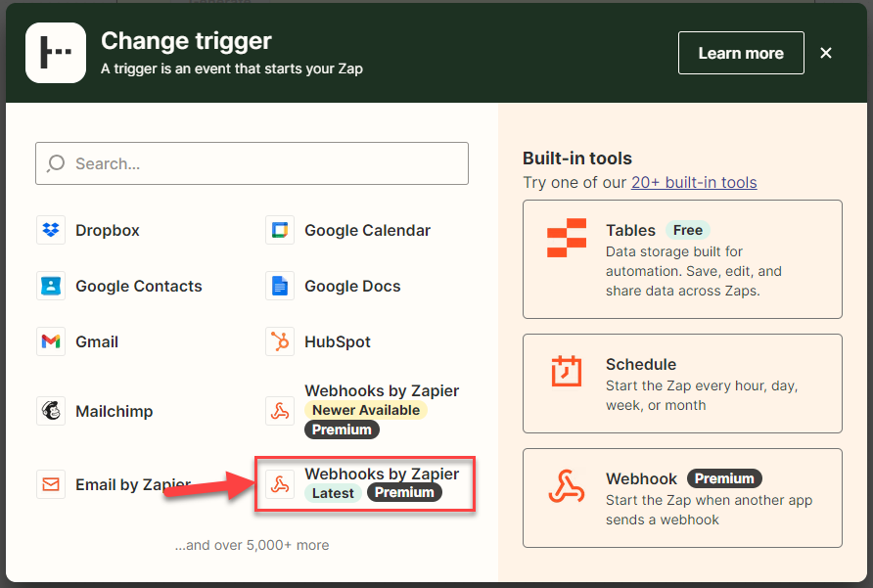Follow the 20+ built-in tools link

[694, 182]
